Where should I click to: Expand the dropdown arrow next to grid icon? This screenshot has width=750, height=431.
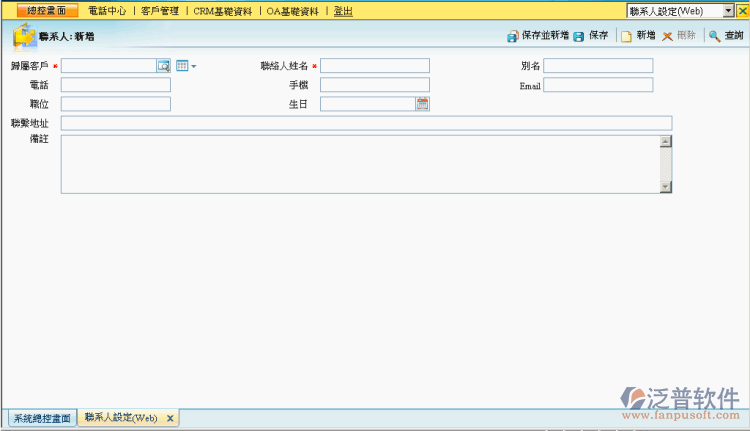pyautogui.click(x=193, y=66)
